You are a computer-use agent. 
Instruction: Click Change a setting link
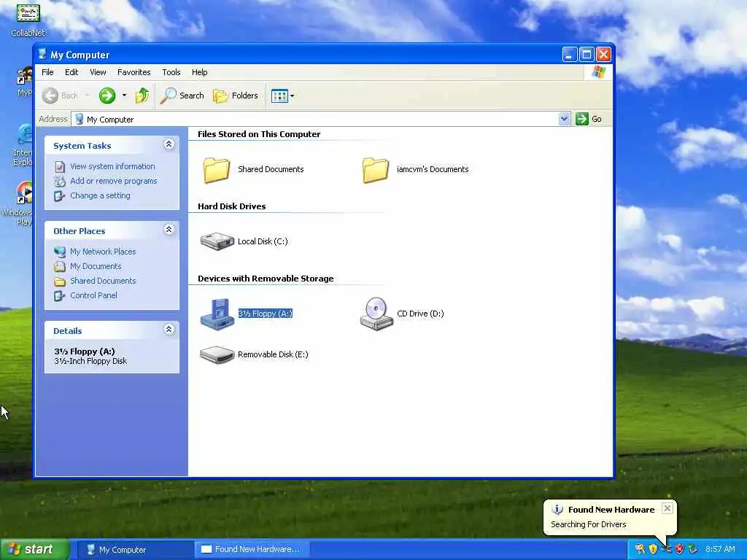(x=100, y=195)
